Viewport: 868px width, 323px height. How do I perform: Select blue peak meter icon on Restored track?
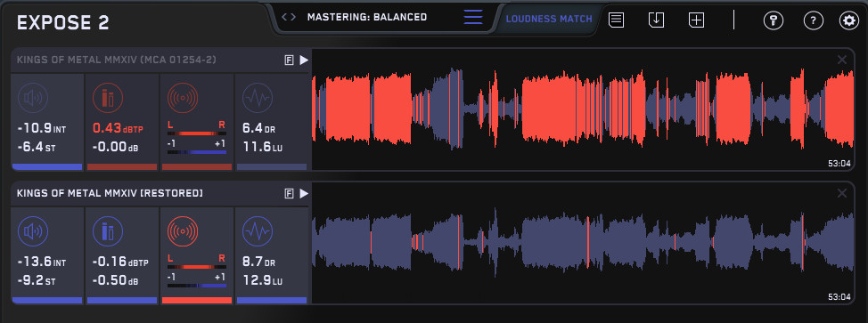108,231
